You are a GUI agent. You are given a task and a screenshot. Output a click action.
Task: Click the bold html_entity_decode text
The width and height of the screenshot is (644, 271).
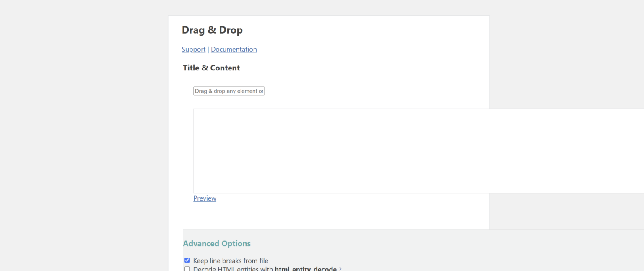[305, 269]
